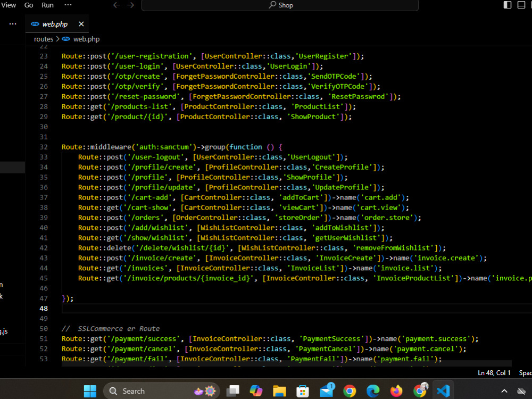Click Ln 48, Col 1 in status bar

pyautogui.click(x=494, y=373)
